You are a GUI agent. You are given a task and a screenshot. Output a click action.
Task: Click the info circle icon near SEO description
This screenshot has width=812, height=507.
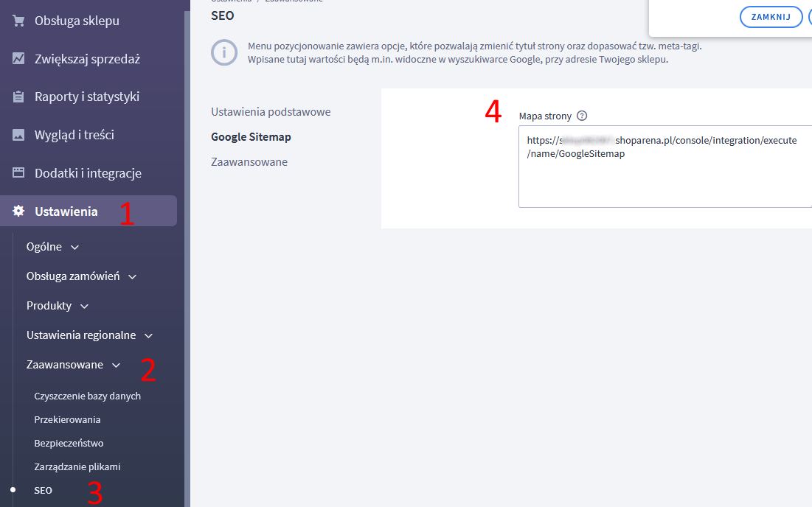[224, 53]
